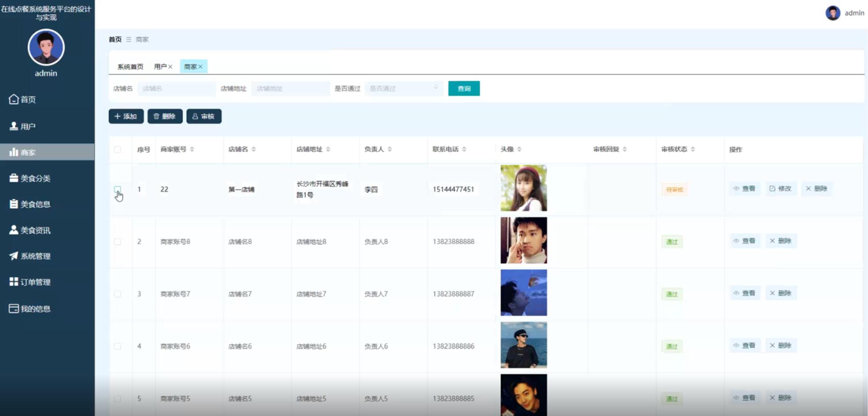Close the 用户 tab
Screen dimensions: 868x416
coord(170,67)
